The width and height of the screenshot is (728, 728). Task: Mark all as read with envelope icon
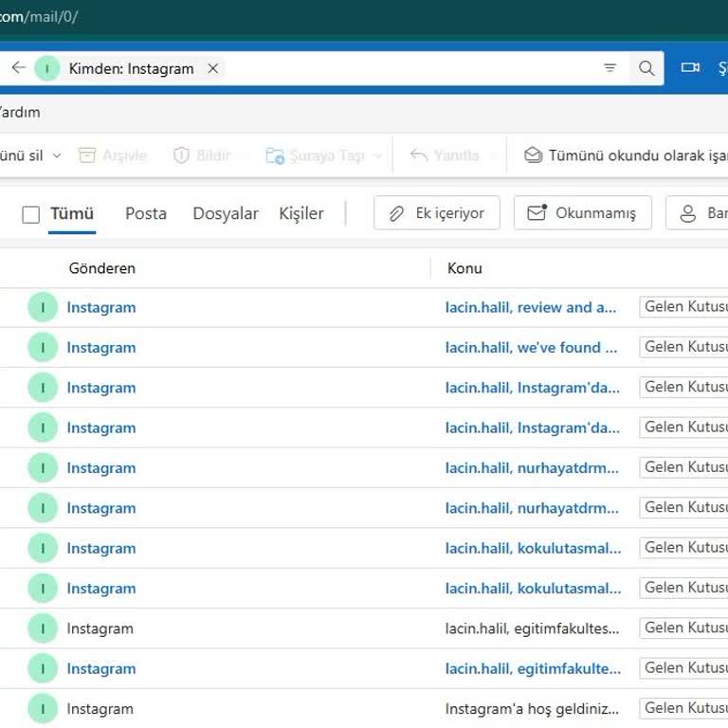tap(534, 155)
